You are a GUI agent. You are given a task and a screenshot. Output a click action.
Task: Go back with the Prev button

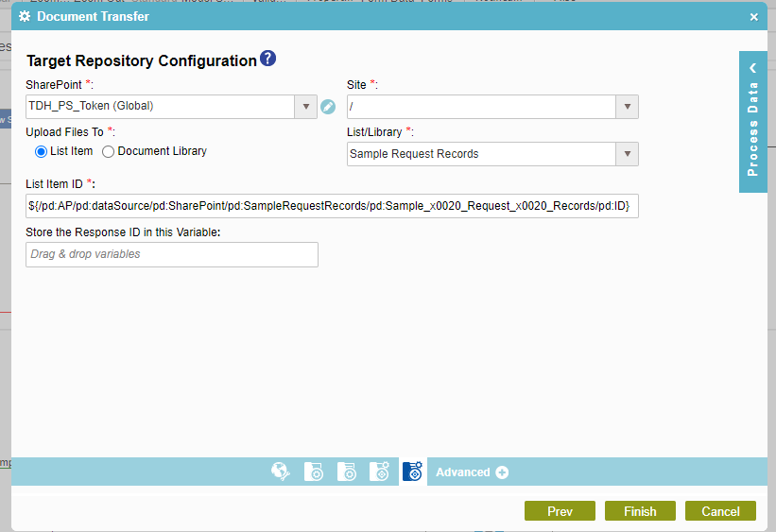point(560,511)
